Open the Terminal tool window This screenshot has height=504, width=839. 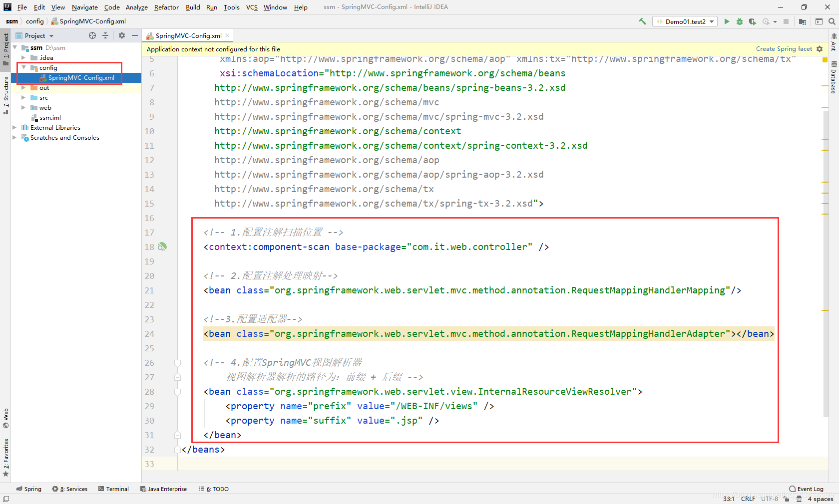click(x=113, y=489)
